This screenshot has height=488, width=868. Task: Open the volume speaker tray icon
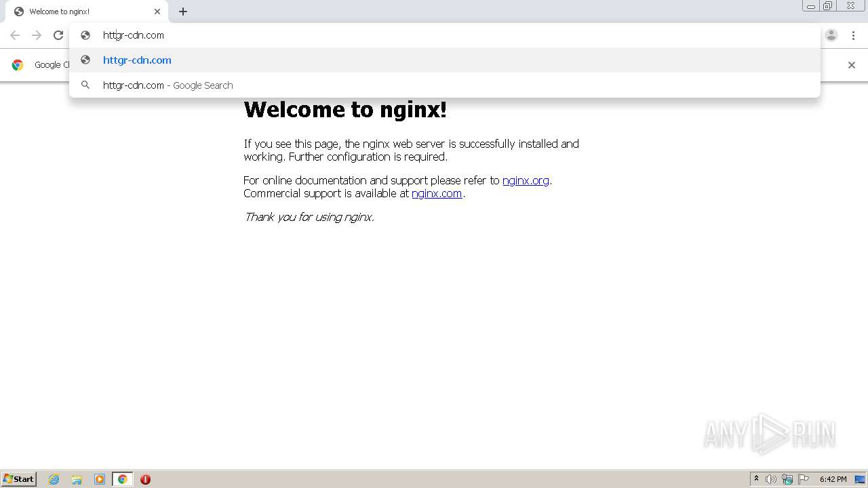771,479
